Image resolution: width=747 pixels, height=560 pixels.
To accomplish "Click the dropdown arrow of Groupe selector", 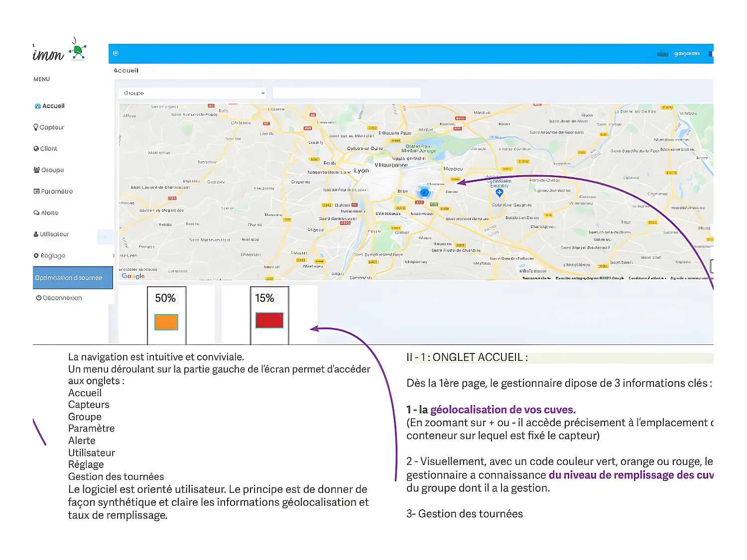I will click(263, 93).
